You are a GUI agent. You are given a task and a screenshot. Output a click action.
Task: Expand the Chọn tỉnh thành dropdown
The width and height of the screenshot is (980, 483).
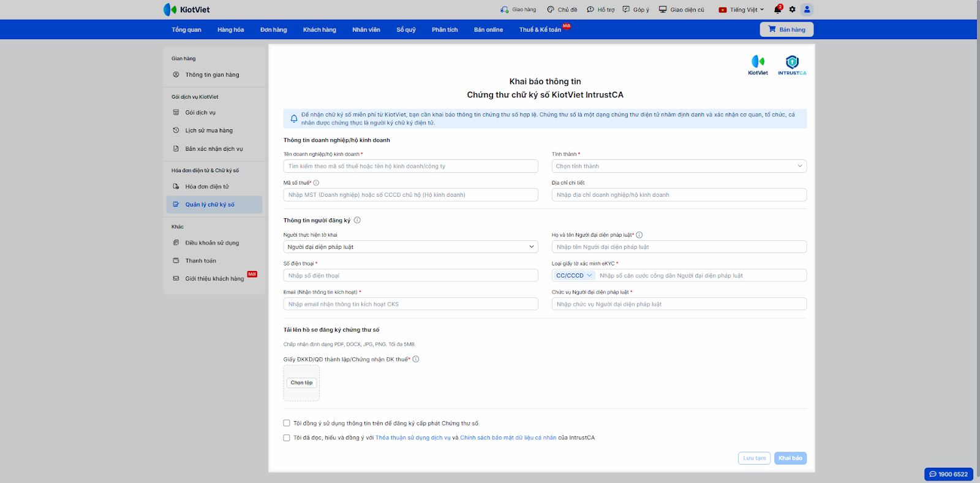pos(679,166)
